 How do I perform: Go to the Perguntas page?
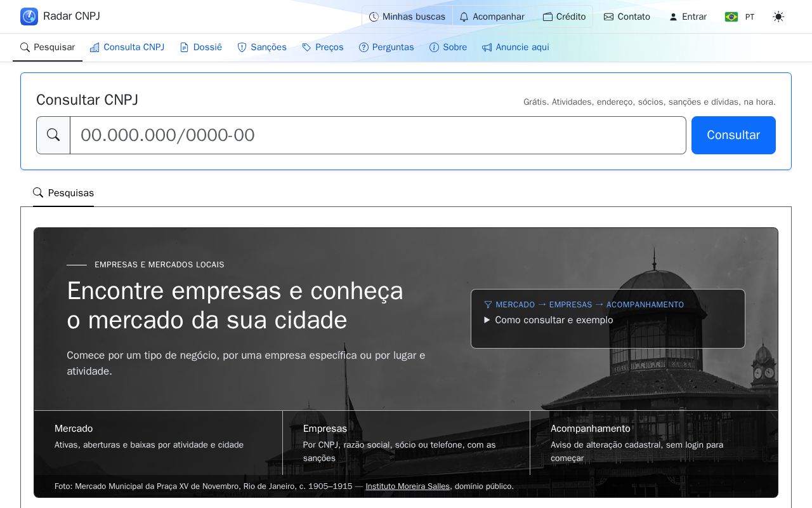click(386, 48)
